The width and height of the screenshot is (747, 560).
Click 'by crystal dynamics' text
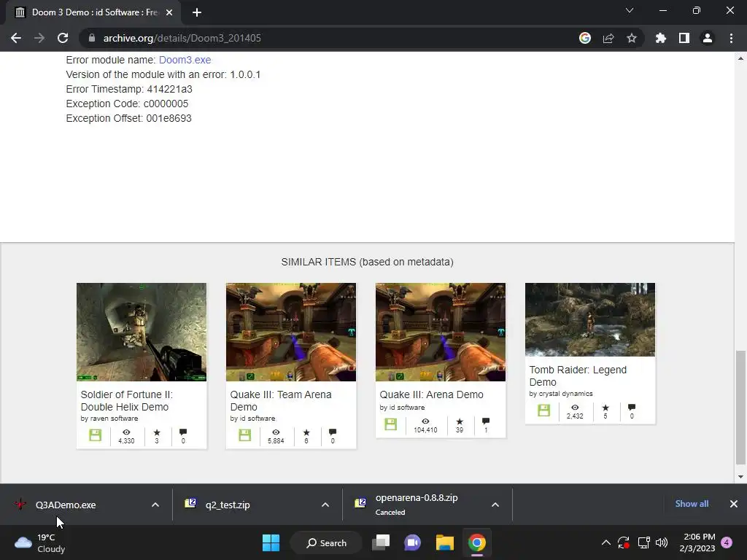pyautogui.click(x=561, y=394)
